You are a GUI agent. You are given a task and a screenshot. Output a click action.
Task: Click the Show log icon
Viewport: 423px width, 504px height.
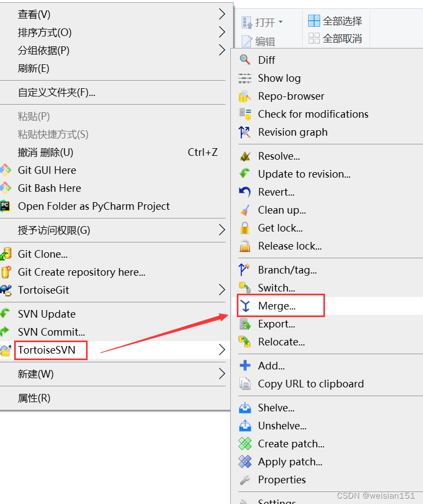pos(245,78)
